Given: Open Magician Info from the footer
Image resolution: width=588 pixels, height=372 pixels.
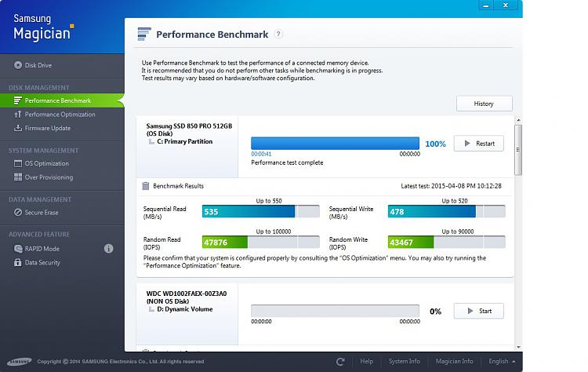Looking at the screenshot, I should (x=454, y=361).
